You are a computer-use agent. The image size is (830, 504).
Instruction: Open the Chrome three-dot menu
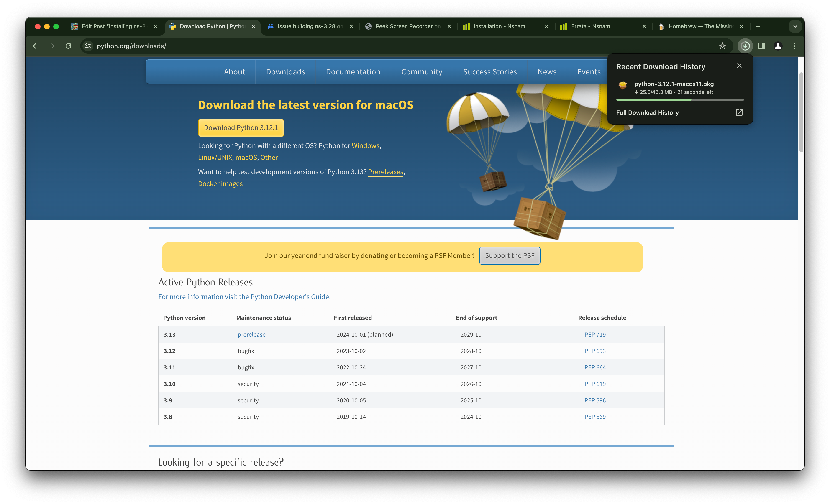[795, 46]
